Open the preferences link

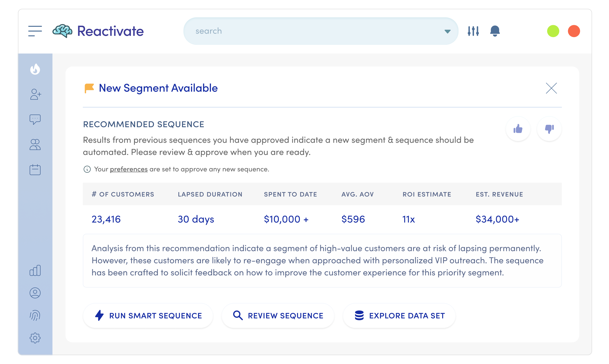[x=129, y=169]
